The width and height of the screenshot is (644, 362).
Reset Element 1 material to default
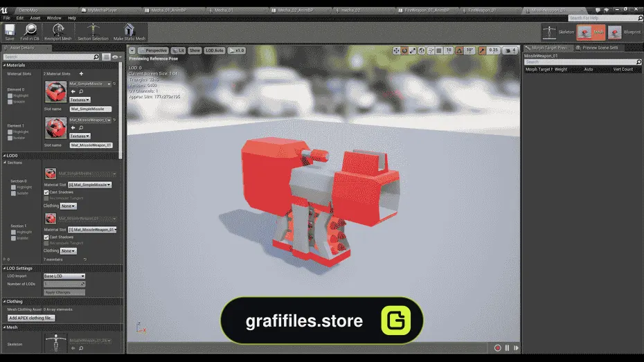[114, 120]
